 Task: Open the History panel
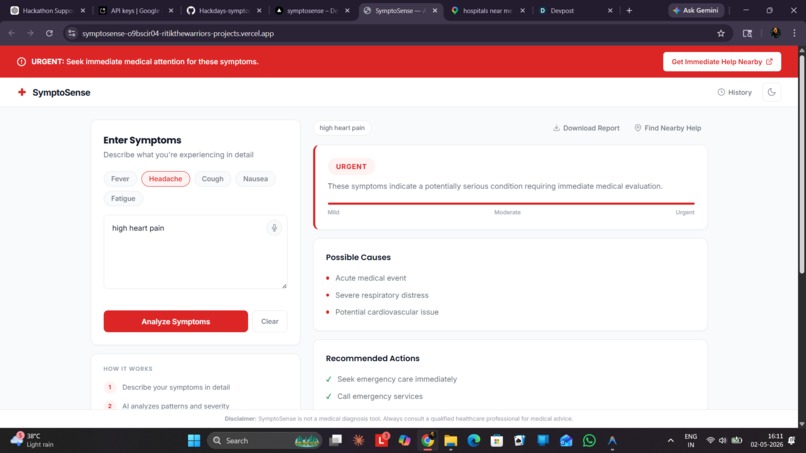[735, 92]
